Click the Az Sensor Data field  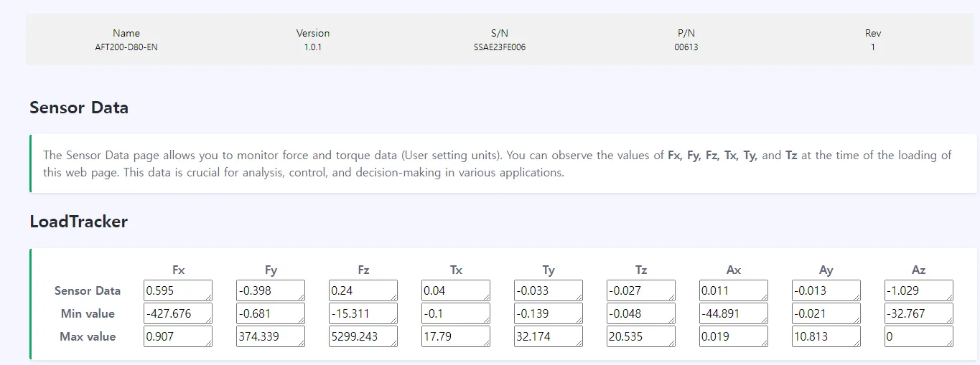click(918, 290)
